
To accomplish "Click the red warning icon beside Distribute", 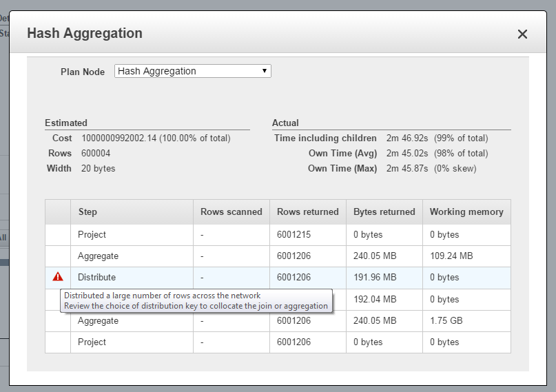I will (58, 277).
